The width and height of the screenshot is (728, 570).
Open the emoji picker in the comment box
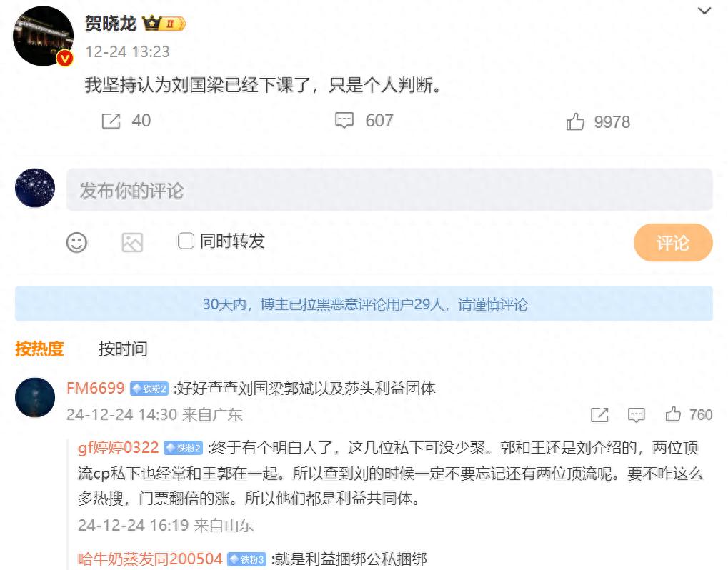pos(76,242)
